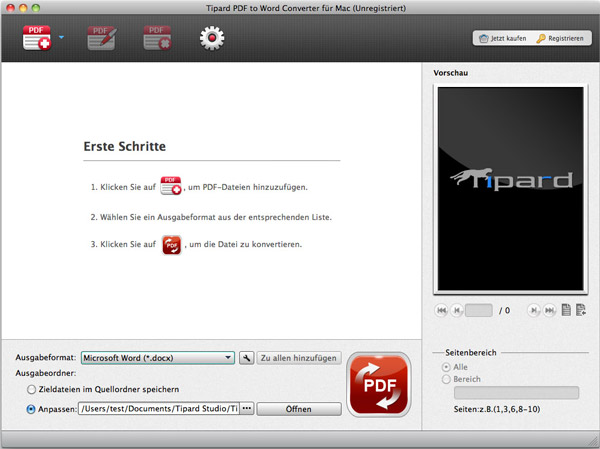
Task: Click the Add PDF file toolbar icon
Action: click(37, 38)
